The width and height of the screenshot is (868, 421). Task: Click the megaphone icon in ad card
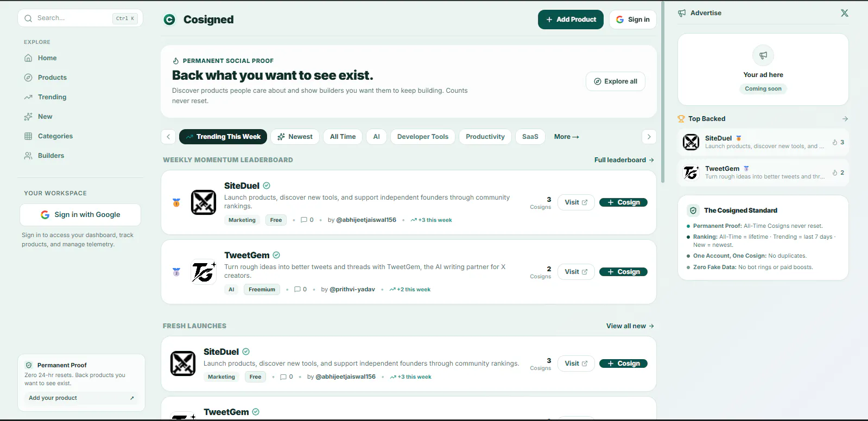point(763,55)
